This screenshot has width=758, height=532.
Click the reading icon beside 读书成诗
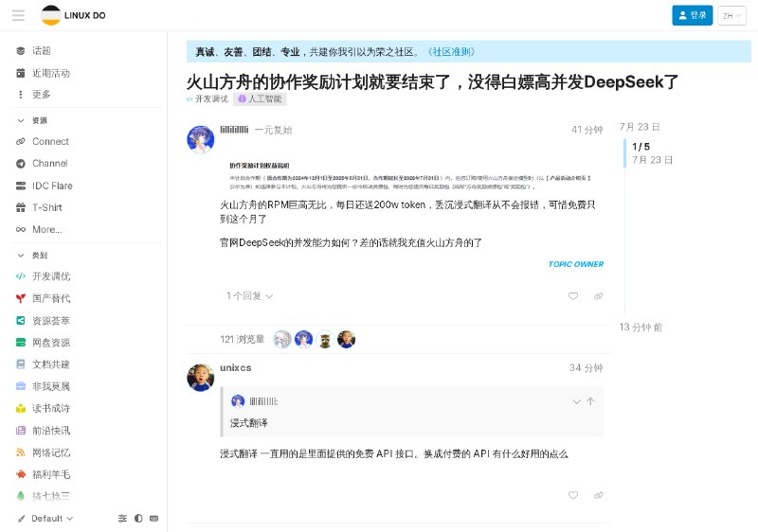click(21, 408)
